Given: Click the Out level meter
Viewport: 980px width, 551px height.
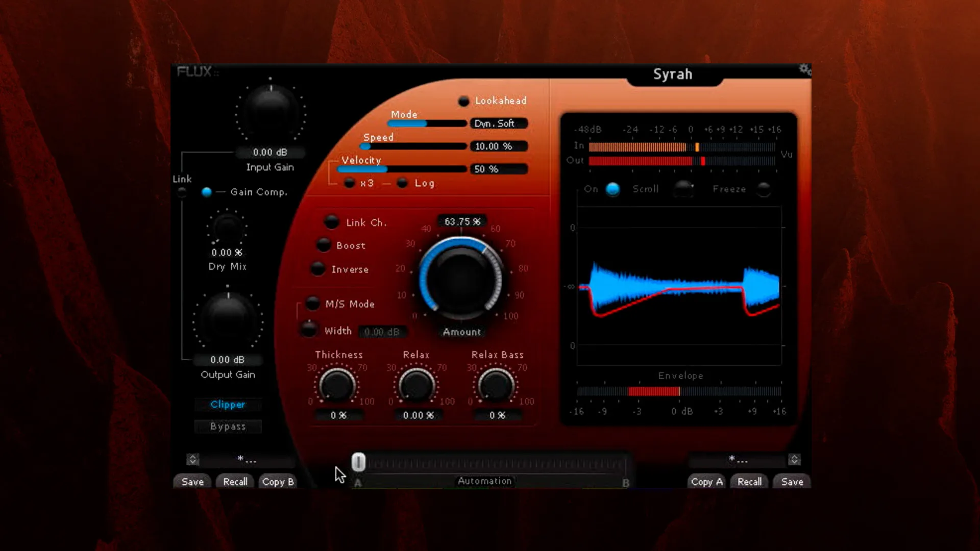Looking at the screenshot, I should (682, 161).
